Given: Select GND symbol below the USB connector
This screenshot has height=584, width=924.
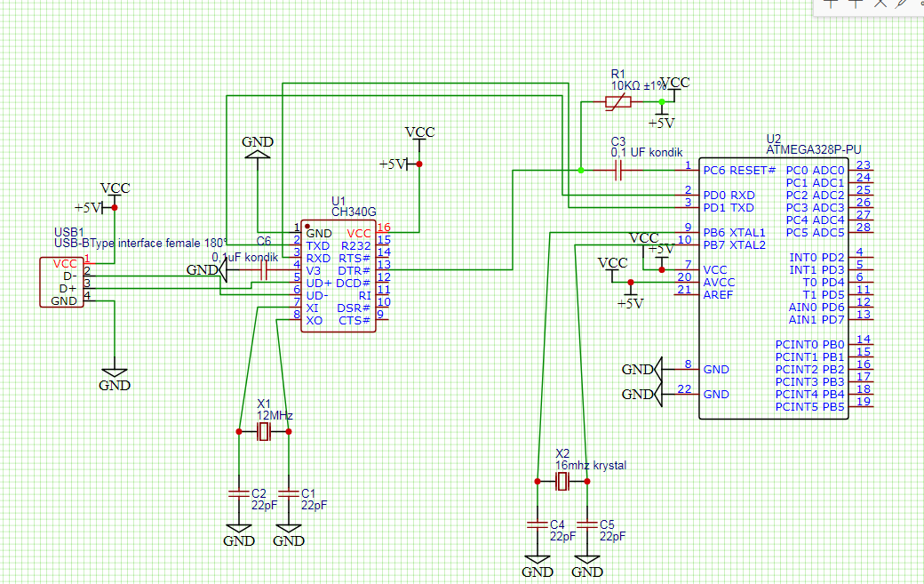Looking at the screenshot, I should coord(115,376).
